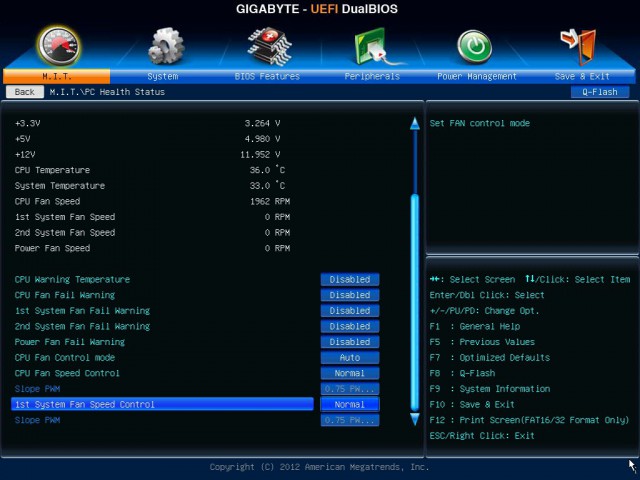Switch to the BIOS Features tab label
Image resolution: width=640 pixels, height=480 pixels.
pos(267,77)
